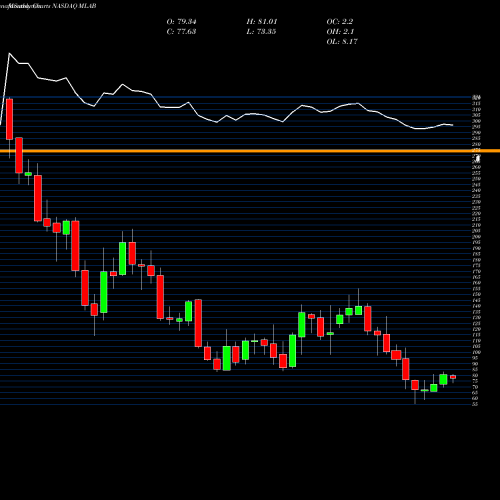
Task: Select the OH: 2.1 value
Action: click(340, 32)
